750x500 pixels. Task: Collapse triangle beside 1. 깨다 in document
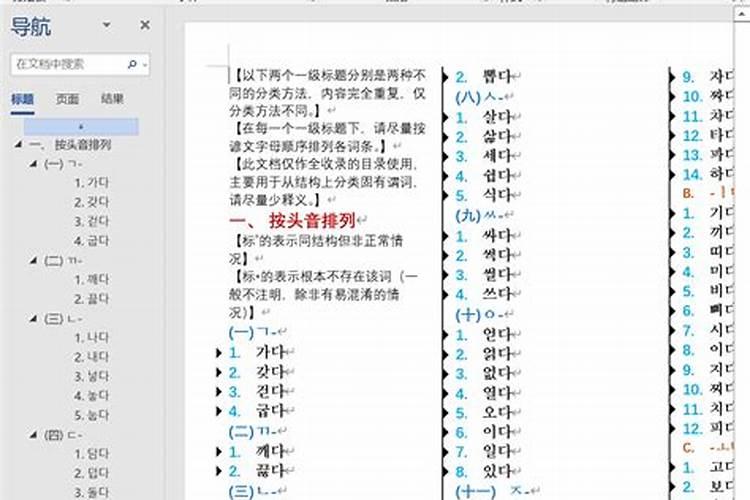pos(219,451)
